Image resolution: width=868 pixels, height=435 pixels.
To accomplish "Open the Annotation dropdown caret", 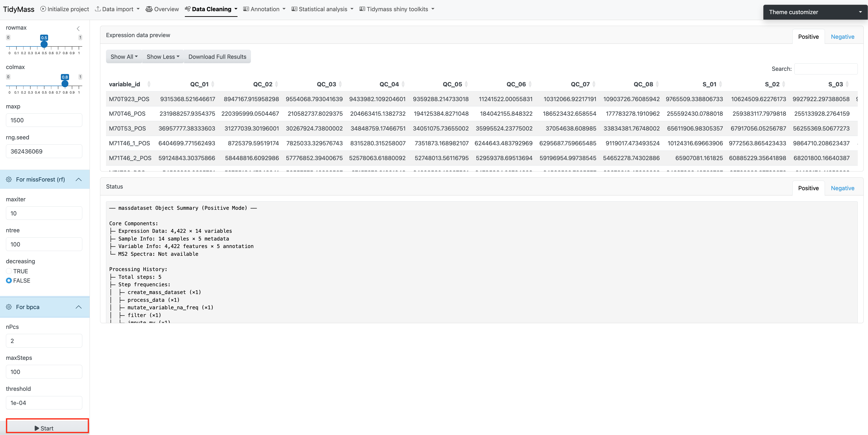I will coord(284,9).
